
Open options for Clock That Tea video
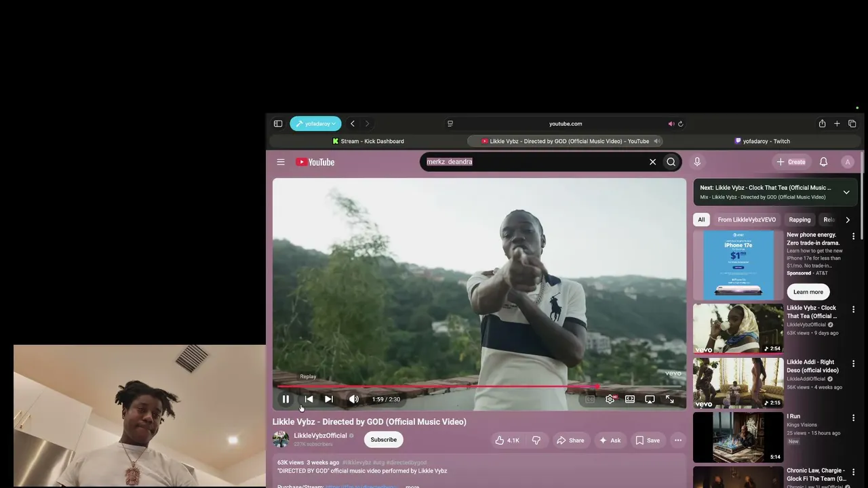pos(854,309)
